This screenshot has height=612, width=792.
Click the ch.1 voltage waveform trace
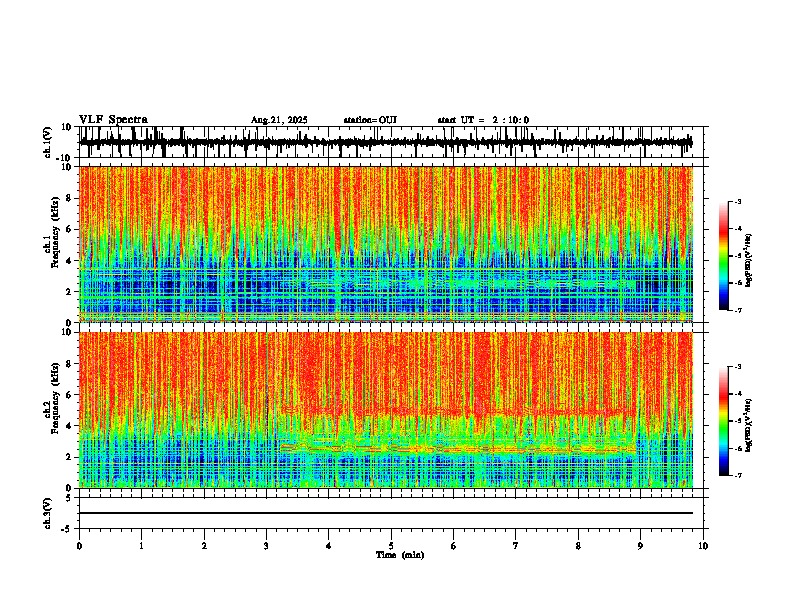[385, 142]
